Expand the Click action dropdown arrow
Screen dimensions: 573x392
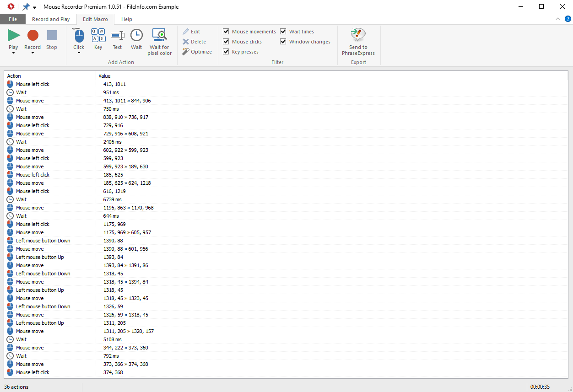(79, 53)
